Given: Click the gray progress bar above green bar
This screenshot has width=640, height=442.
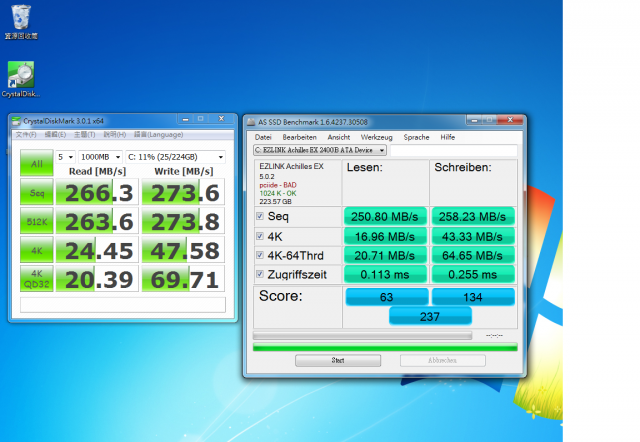Looking at the screenshot, I should click(x=362, y=335).
